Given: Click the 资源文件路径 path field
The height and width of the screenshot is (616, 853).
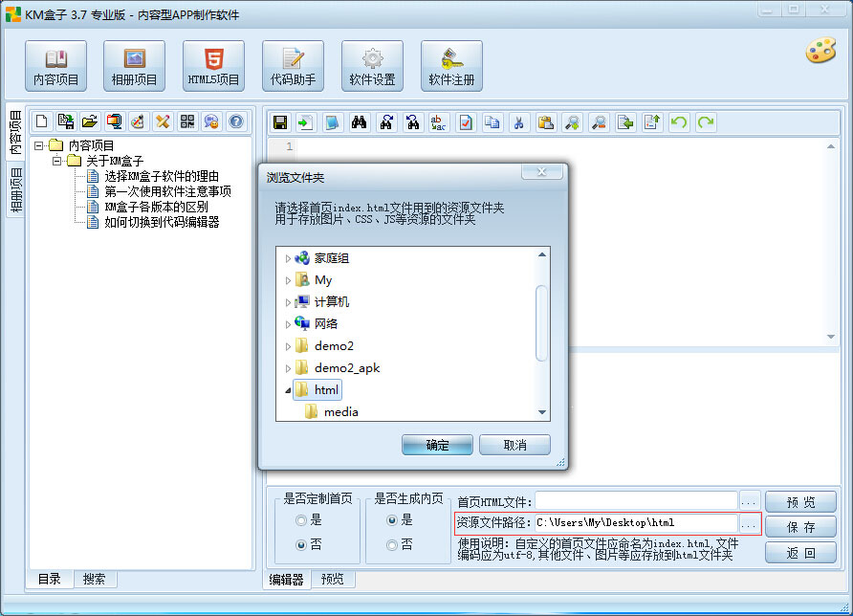Looking at the screenshot, I should click(x=636, y=523).
